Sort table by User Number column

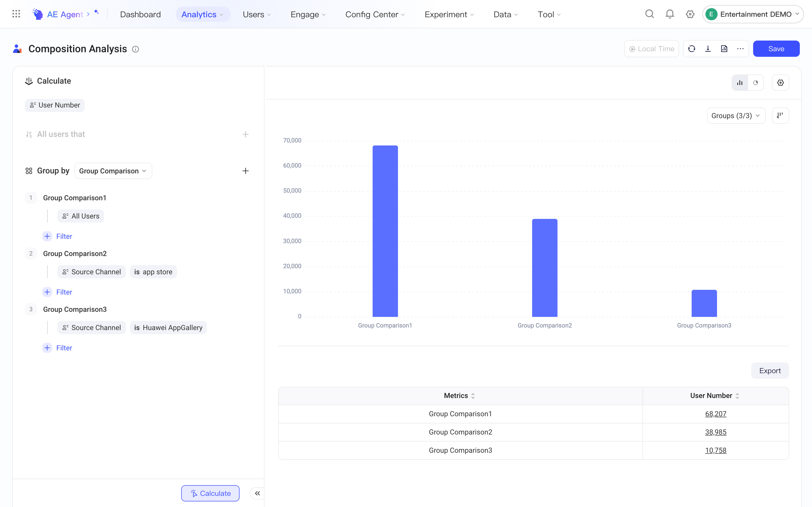(737, 396)
